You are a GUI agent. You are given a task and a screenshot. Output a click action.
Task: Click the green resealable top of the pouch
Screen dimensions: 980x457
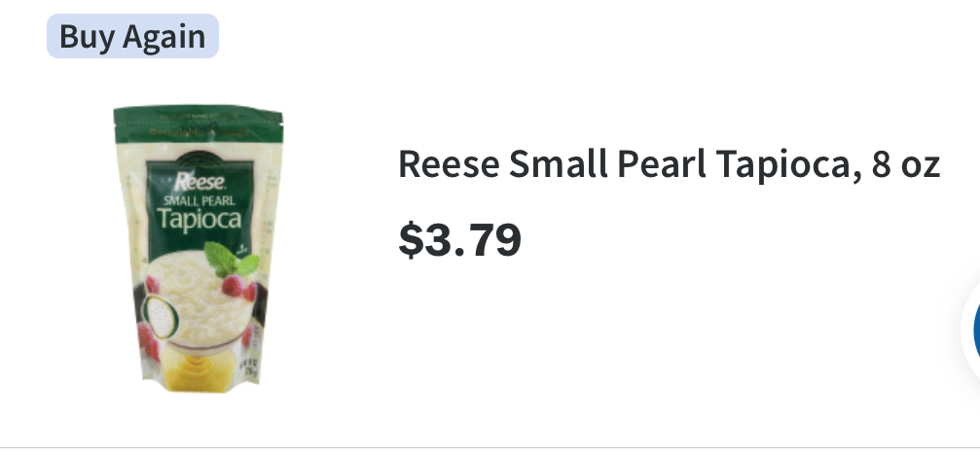pos(199,124)
